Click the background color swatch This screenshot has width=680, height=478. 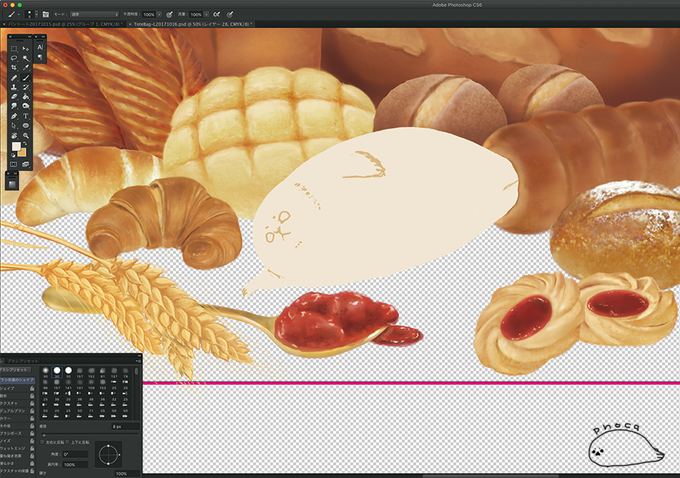pyautogui.click(x=22, y=152)
